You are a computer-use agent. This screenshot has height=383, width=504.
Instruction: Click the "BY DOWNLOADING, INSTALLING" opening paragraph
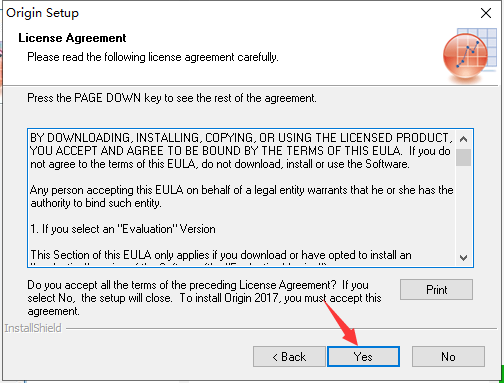click(x=242, y=151)
